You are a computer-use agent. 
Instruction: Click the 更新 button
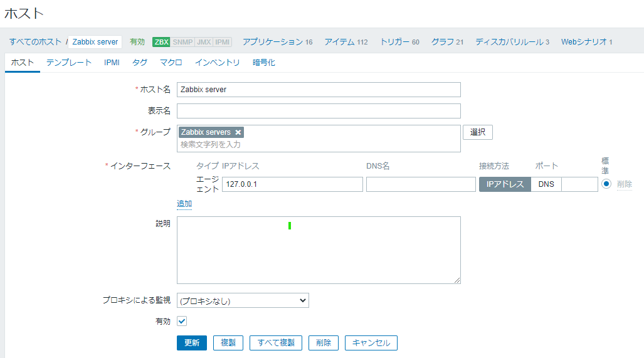[x=192, y=343]
